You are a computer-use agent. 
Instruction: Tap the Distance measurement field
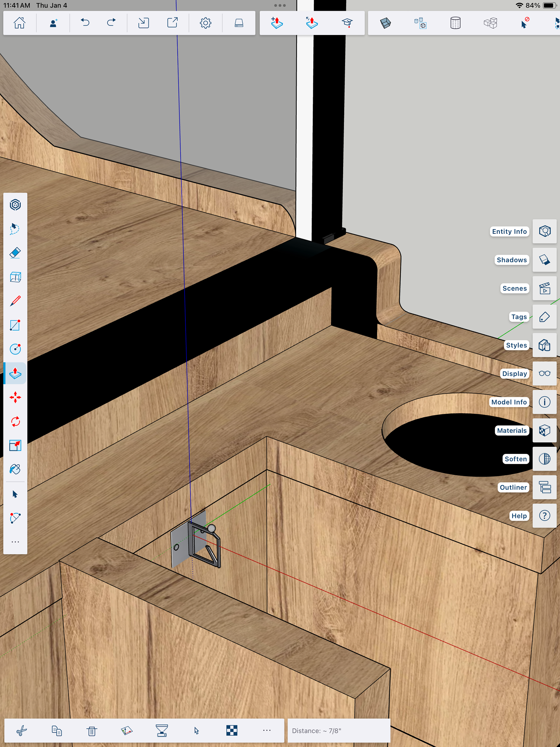pos(338,730)
